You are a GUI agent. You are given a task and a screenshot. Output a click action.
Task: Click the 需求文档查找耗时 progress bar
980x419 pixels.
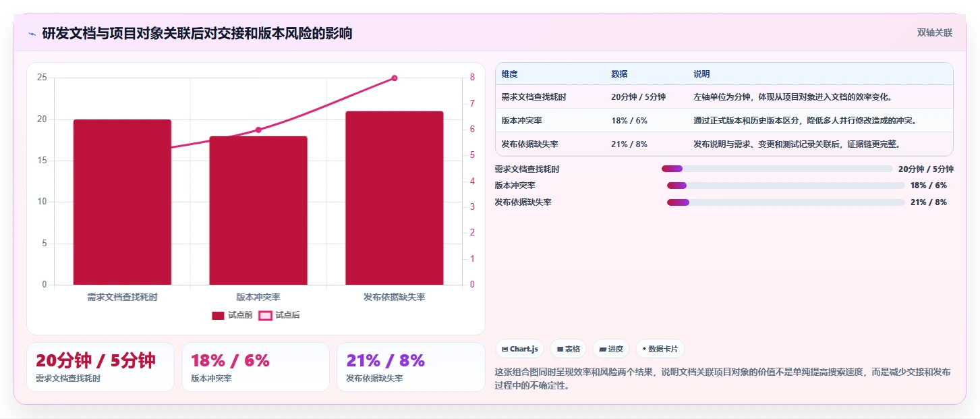point(777,169)
